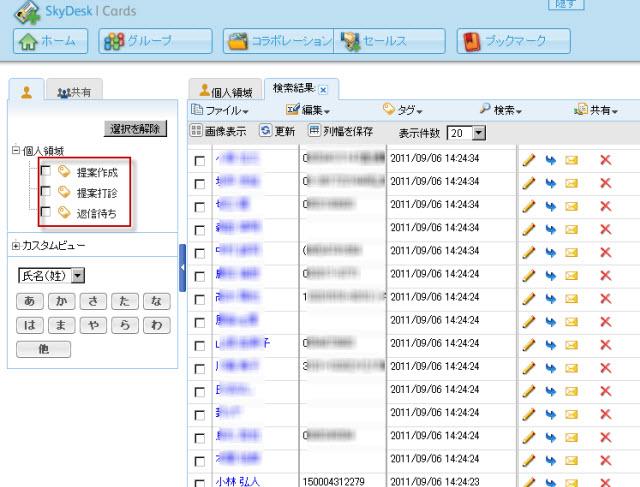Open the ファイル menu
This screenshot has width=640, height=487.
click(220, 110)
